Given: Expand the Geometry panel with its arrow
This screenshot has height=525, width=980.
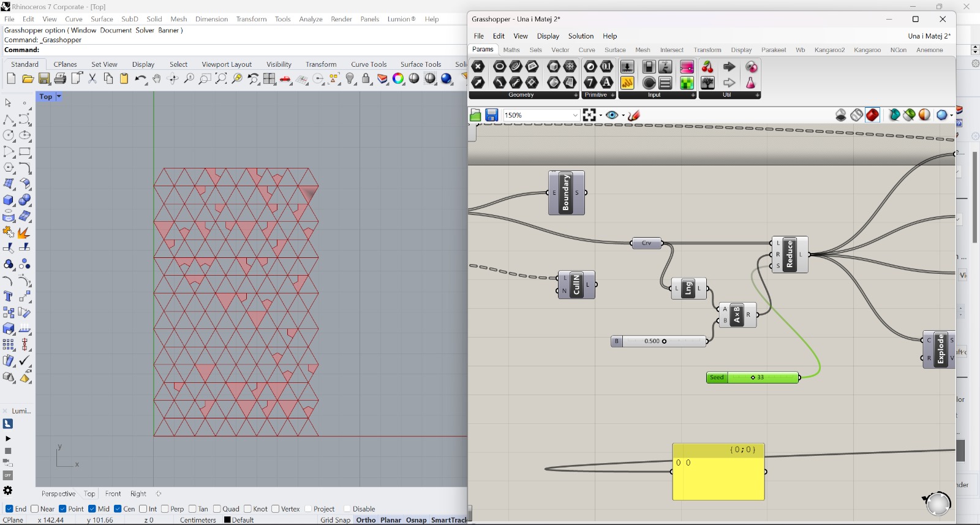Looking at the screenshot, I should pos(576,96).
